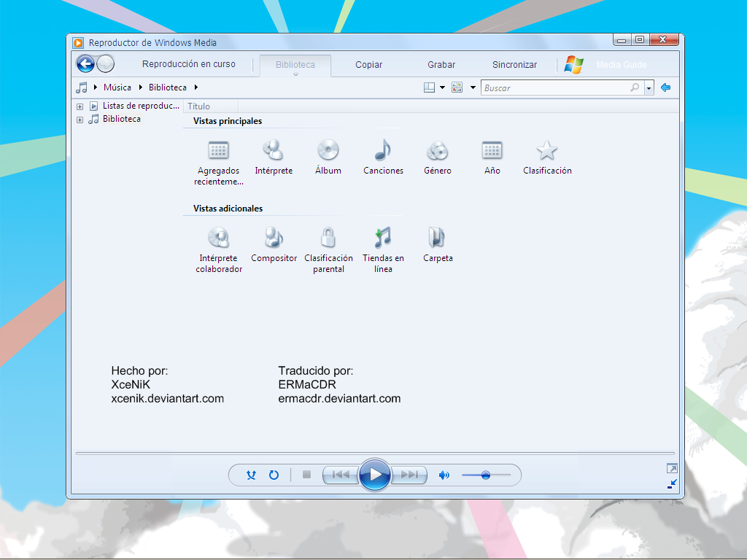Switch to the Sincronizar tab

pyautogui.click(x=514, y=65)
